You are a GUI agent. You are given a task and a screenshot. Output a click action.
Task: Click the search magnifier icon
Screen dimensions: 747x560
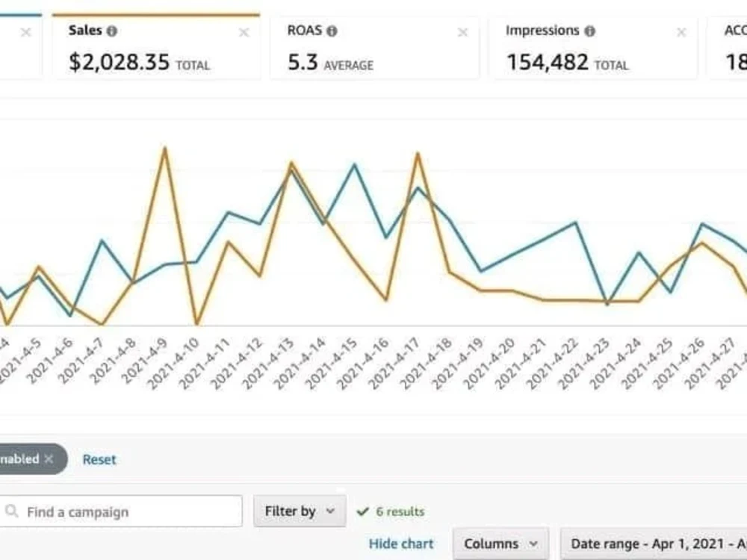tap(11, 511)
